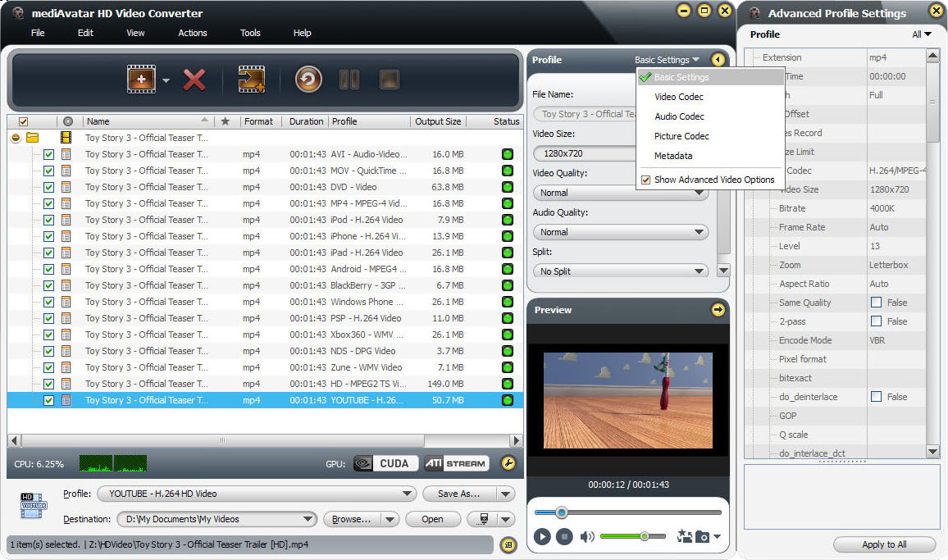948x560 pixels.
Task: Open the Split dropdown showing No Split
Action: (x=620, y=271)
